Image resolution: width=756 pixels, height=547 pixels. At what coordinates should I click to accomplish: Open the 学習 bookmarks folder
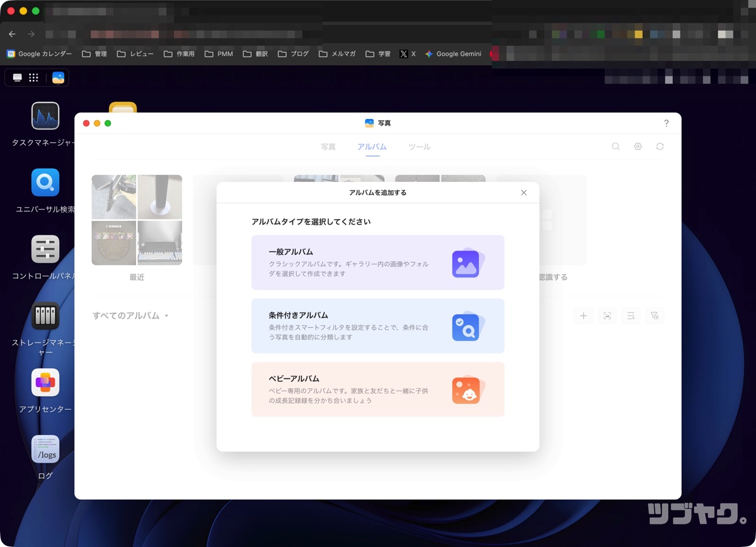pyautogui.click(x=378, y=54)
